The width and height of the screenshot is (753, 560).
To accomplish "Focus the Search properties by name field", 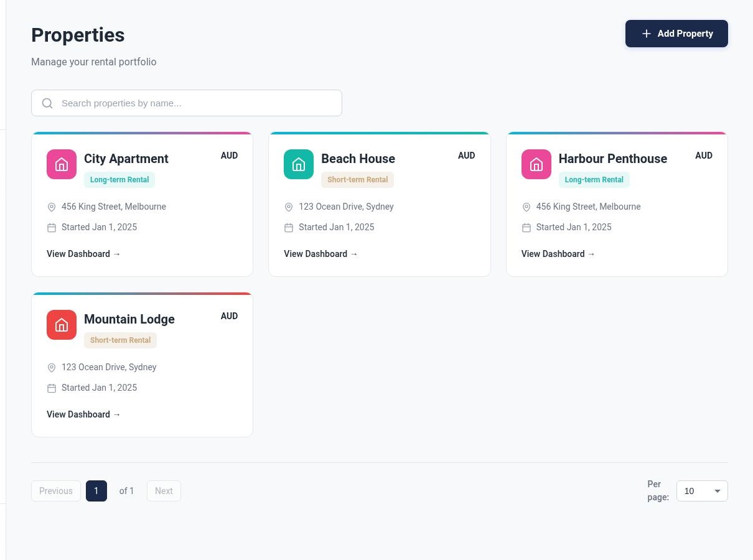I will 187,103.
